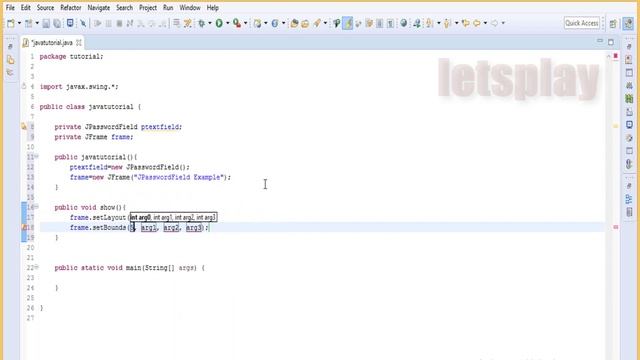Click the Open Perspective icon
Image resolution: width=640 pixels, height=360 pixels.
coord(613,24)
